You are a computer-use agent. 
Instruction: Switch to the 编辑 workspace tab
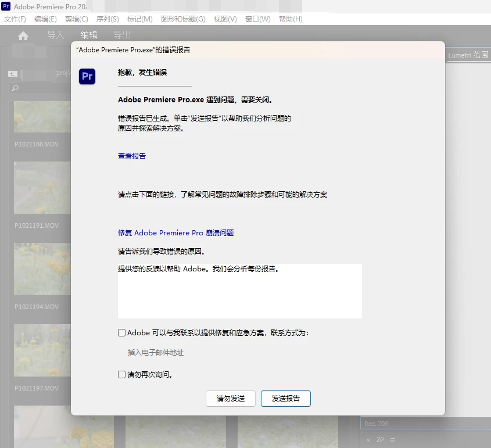[x=89, y=35]
